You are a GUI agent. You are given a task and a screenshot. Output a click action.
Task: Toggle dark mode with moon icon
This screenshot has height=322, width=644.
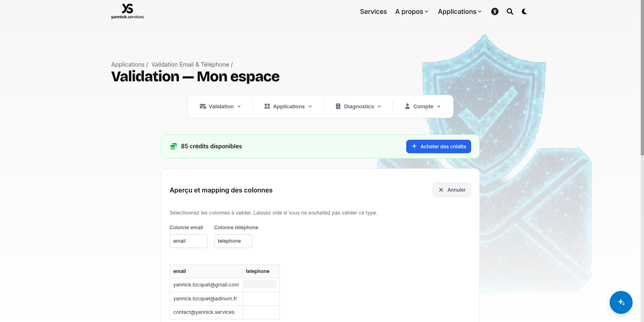point(524,11)
